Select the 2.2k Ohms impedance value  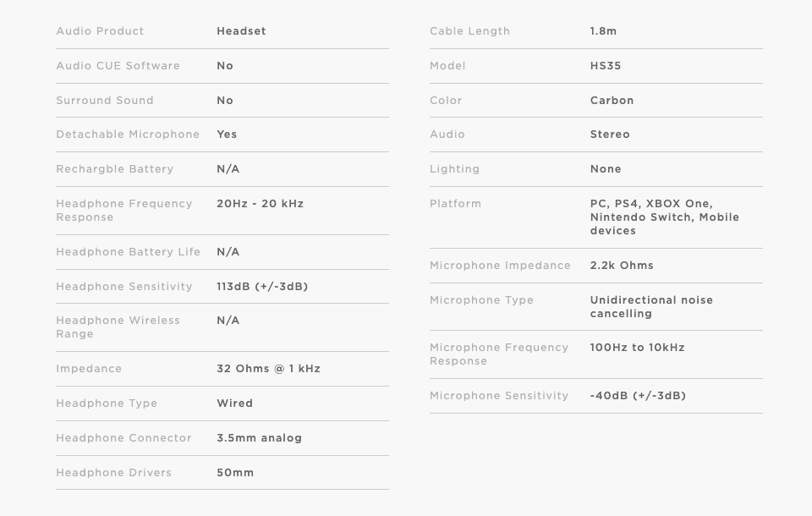622,266
